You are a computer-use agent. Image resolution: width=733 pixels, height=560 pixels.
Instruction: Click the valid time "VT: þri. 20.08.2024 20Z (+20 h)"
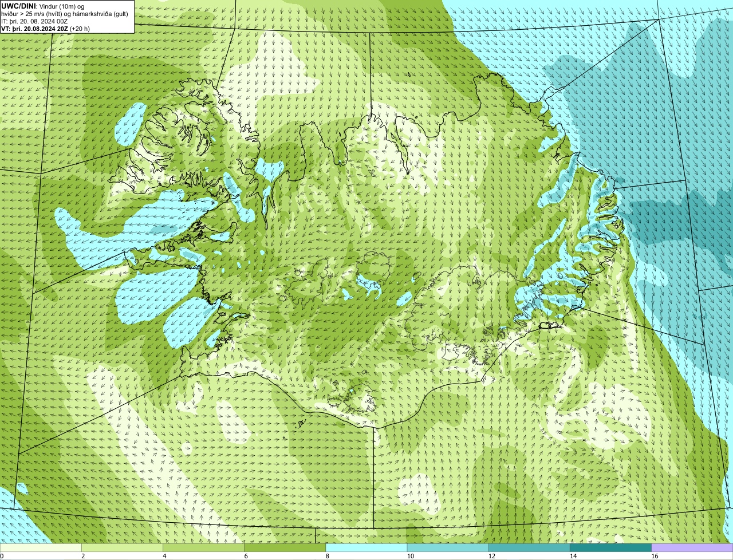(x=45, y=28)
